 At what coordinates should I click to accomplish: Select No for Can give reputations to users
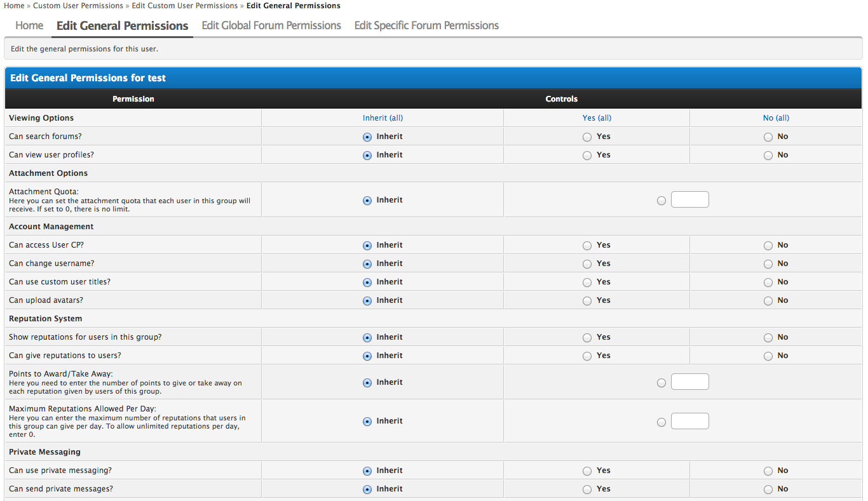click(x=768, y=356)
